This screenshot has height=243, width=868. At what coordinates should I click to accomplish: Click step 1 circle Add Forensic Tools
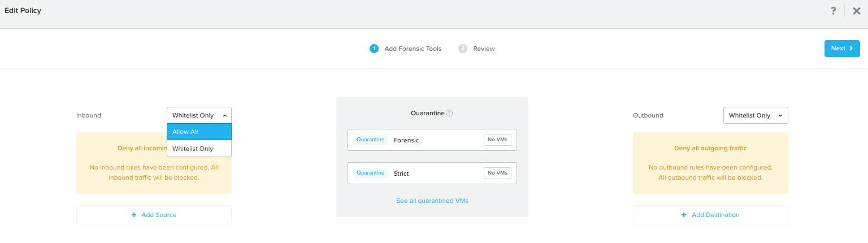tap(374, 49)
